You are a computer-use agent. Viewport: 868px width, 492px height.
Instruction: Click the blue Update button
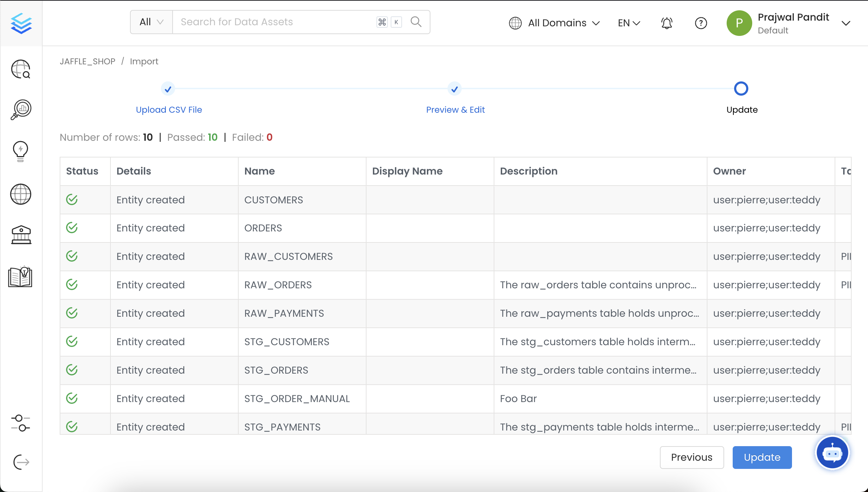(x=762, y=458)
